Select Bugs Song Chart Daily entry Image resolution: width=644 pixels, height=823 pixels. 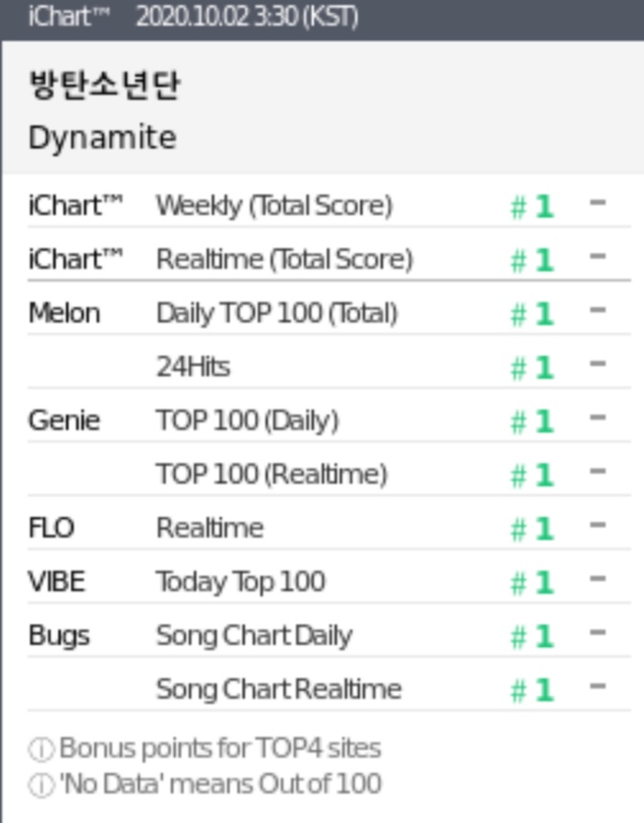pos(329,635)
